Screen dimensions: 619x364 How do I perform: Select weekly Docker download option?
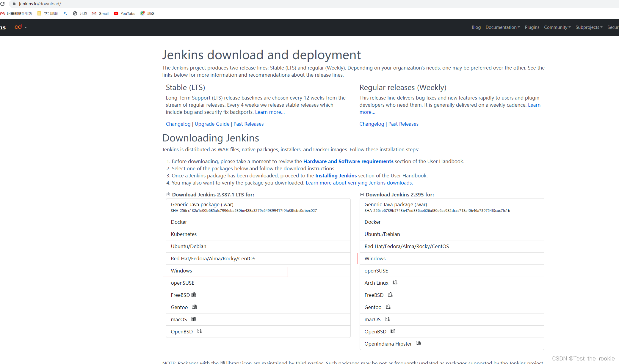click(452, 222)
